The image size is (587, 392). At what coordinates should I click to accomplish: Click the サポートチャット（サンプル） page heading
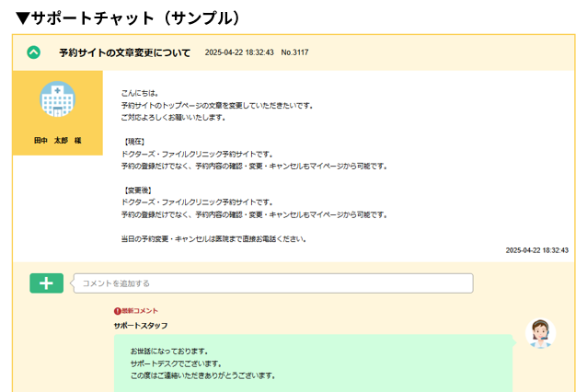tap(129, 17)
